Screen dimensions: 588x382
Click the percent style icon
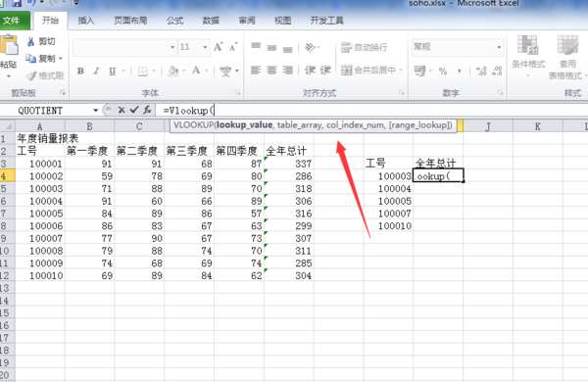(x=443, y=71)
